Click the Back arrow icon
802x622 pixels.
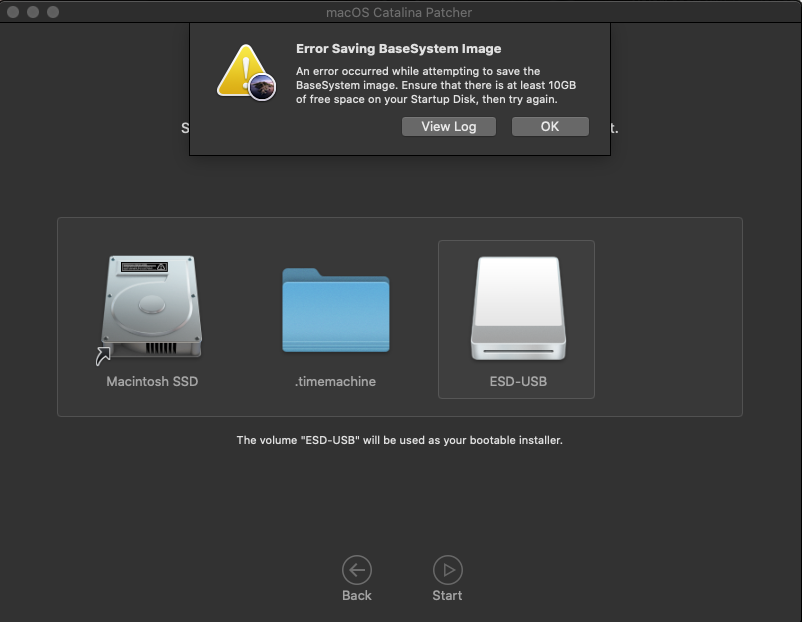pyautogui.click(x=357, y=570)
